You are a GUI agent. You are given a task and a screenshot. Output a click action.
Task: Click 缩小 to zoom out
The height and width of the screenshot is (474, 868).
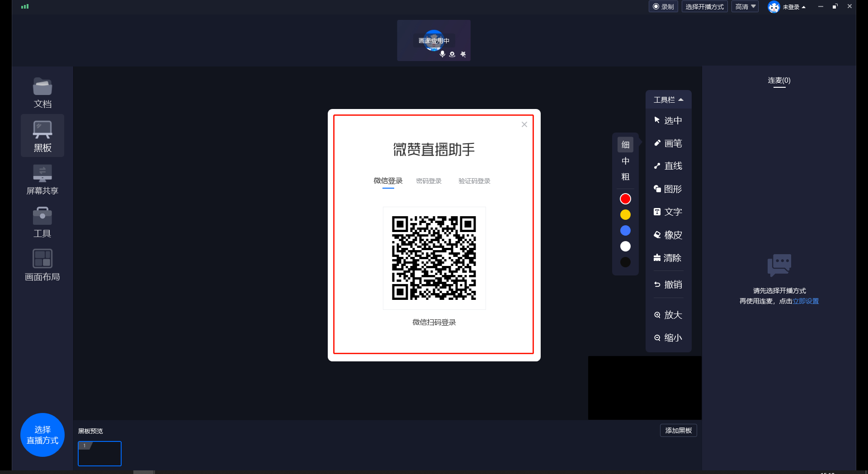click(x=668, y=338)
